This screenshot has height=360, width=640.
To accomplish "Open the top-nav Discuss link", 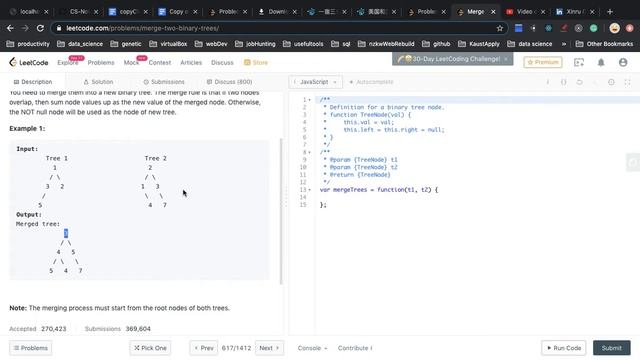I will pyautogui.click(x=222, y=62).
